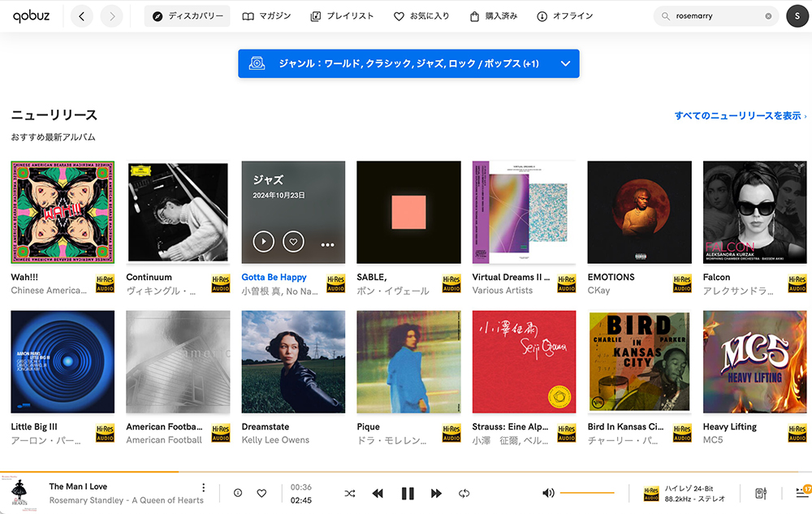The height and width of the screenshot is (514, 812).
Task: Switch to the ディスカバリー tab
Action: pyautogui.click(x=188, y=16)
